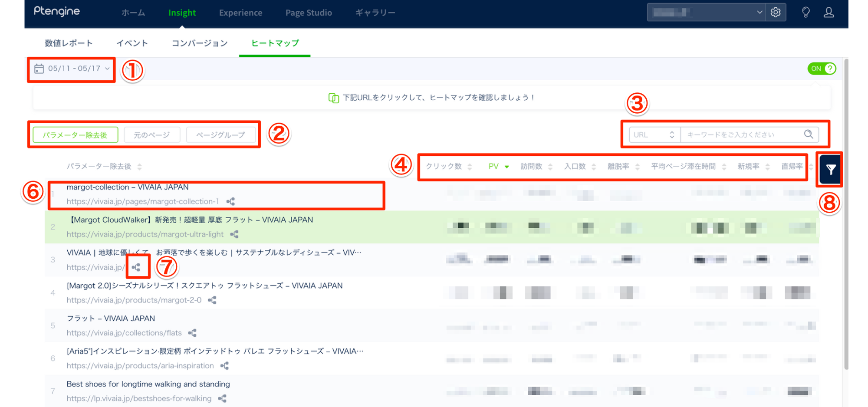Expand the URL search type dropdown
The image size is (868, 407).
654,135
